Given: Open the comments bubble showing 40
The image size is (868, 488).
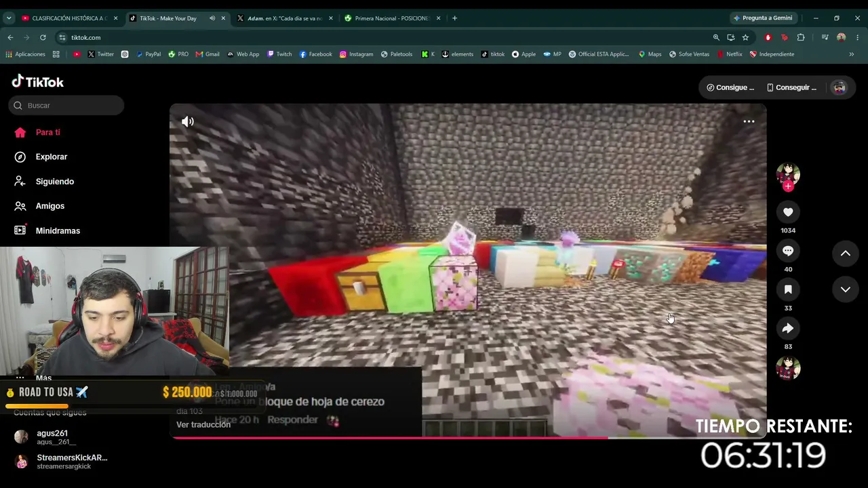Looking at the screenshot, I should click(x=788, y=251).
